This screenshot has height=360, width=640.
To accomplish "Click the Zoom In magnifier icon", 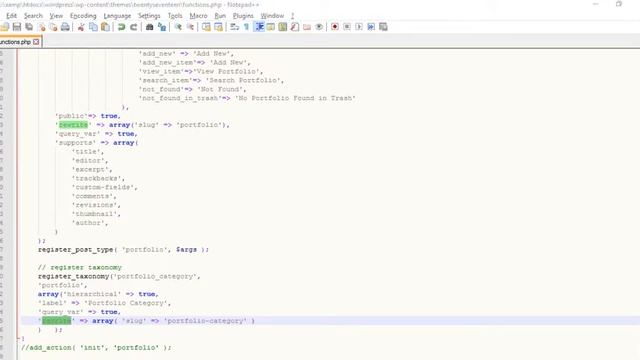I will tap(178, 27).
